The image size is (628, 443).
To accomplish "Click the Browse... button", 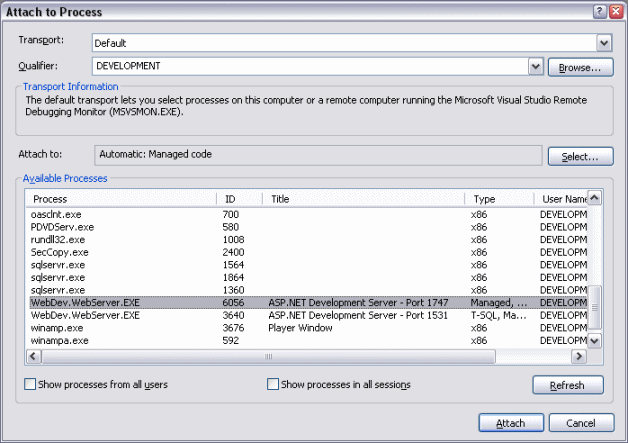I will click(x=580, y=67).
